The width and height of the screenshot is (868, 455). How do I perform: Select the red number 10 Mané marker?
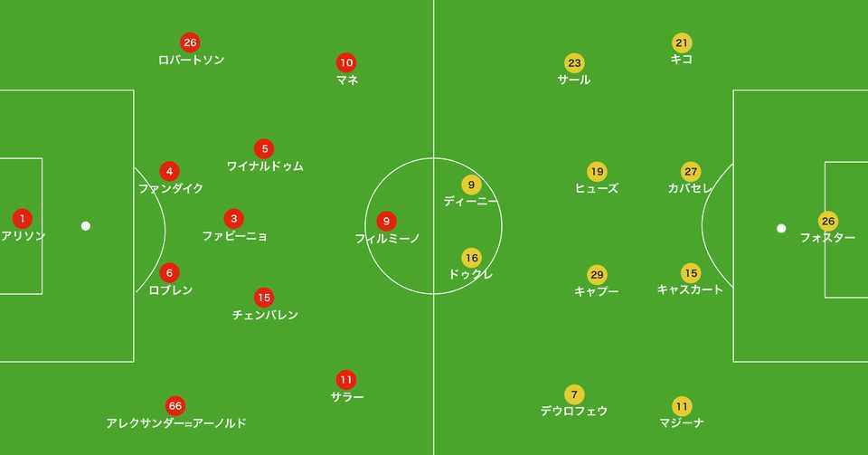click(x=346, y=62)
